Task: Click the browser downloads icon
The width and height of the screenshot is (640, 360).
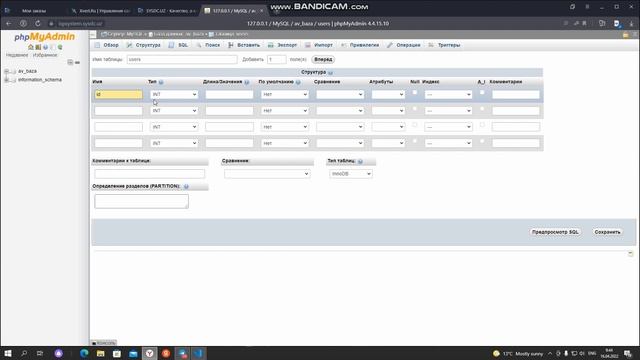Action: pos(631,24)
